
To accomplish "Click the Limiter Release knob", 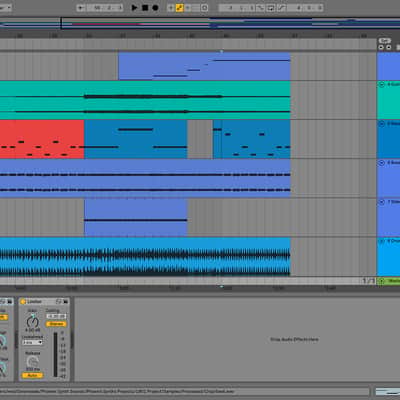I will [x=33, y=362].
